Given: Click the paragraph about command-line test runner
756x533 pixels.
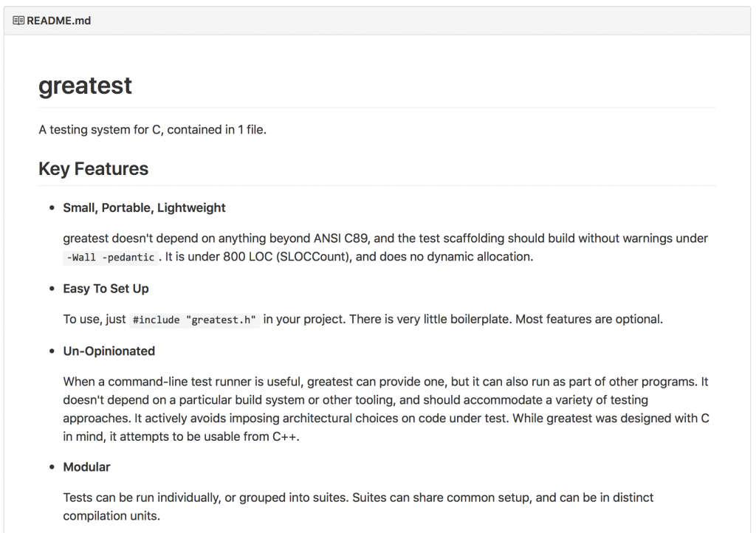Looking at the screenshot, I should click(386, 409).
